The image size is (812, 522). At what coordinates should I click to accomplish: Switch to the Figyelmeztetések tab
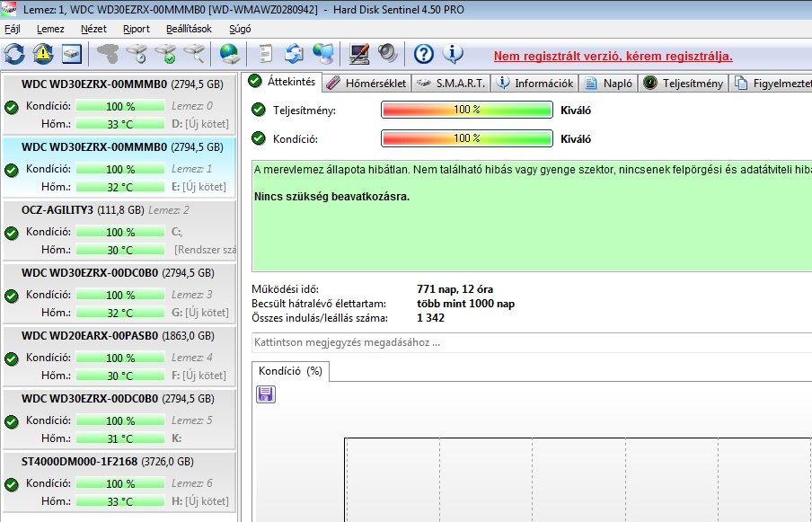tap(771, 83)
